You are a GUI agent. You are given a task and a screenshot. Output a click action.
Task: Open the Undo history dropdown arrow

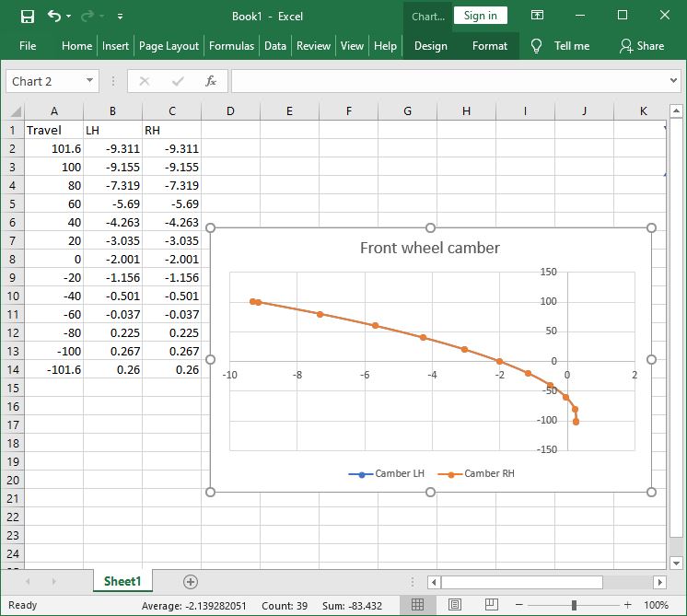point(71,17)
